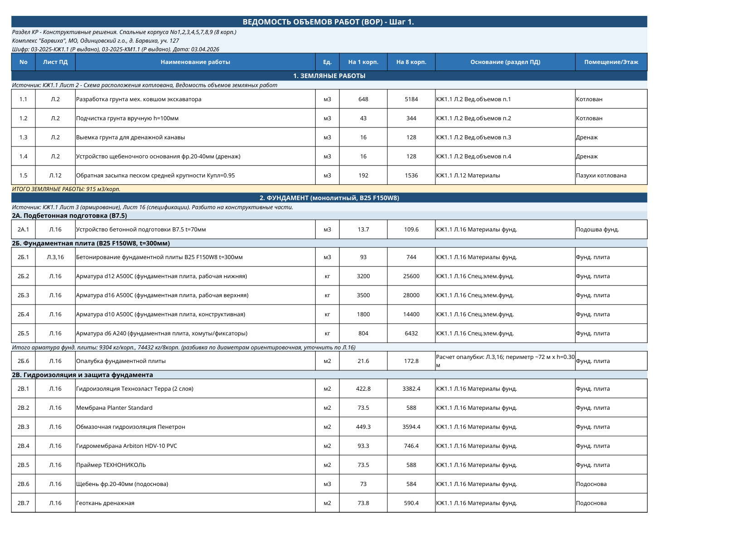Click value 804 in row 2Б.5
The image size is (756, 535).
(363, 333)
